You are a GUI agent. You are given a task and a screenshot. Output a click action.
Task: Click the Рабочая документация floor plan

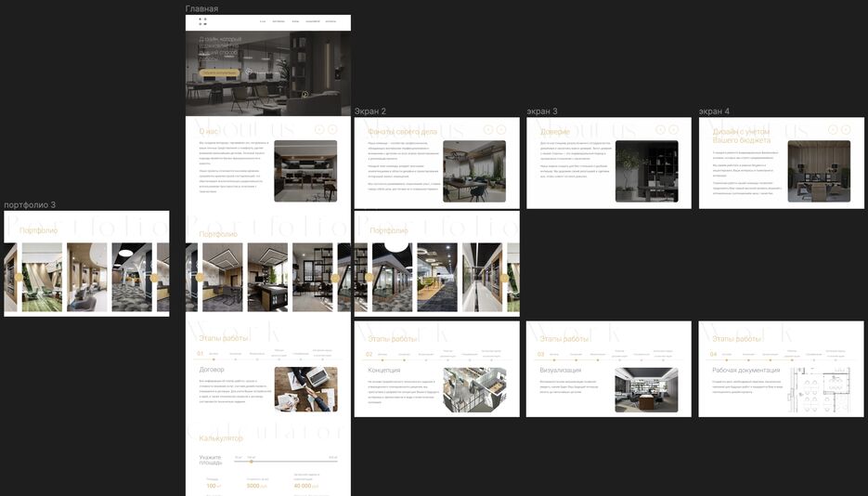click(x=820, y=390)
